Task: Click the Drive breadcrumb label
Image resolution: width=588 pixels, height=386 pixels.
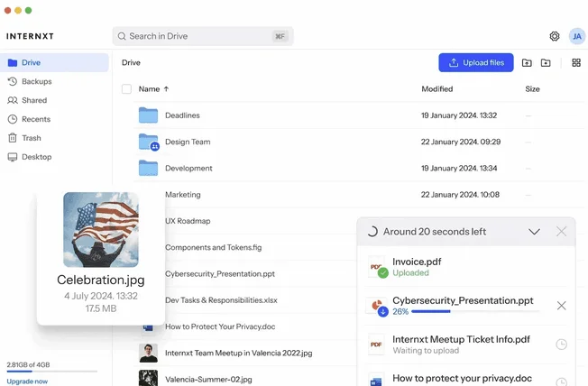Action: click(x=131, y=62)
